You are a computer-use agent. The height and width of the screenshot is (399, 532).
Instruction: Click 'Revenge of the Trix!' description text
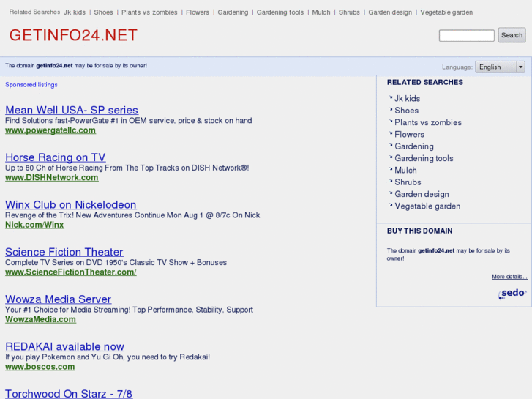pos(132,215)
